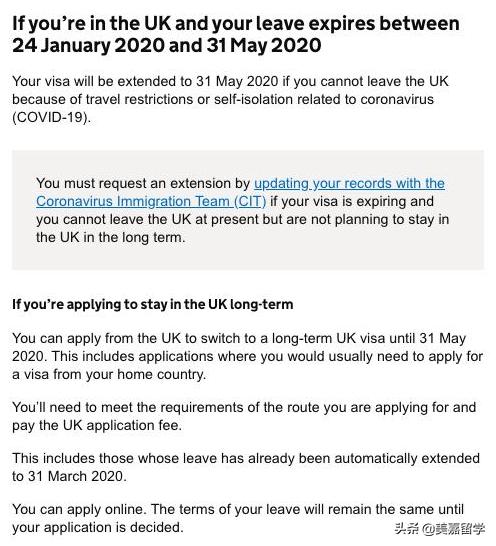Viewport: 496px width, 546px height.
Task: Click the '(COVID-19).' text
Action: (52, 118)
